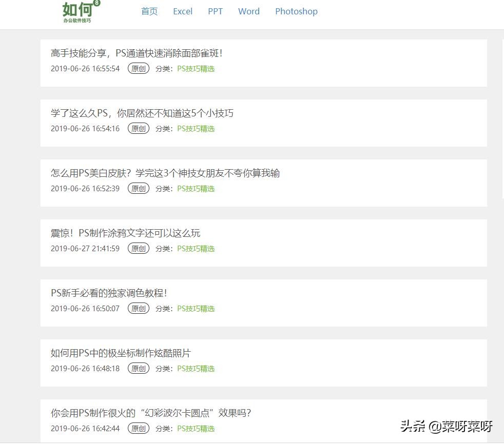Click the 原创 badge on the bottom article
Screen dimensions: 504x444
138,428
